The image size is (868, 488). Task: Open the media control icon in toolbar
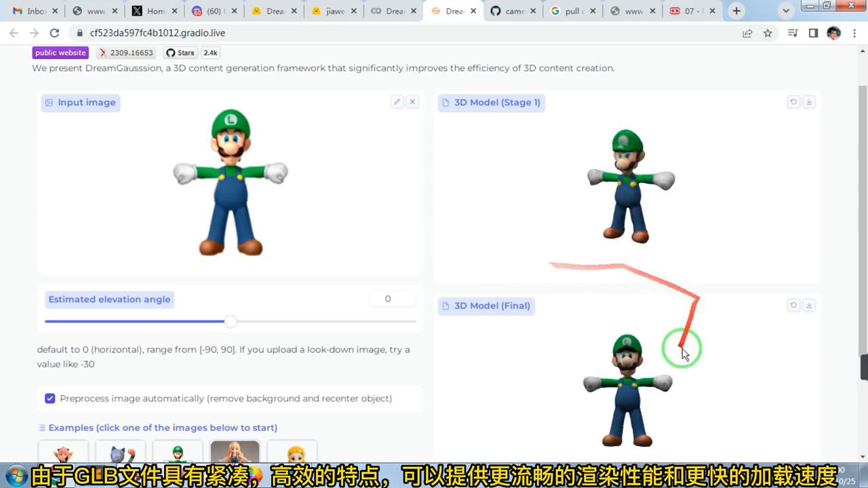pos(793,33)
